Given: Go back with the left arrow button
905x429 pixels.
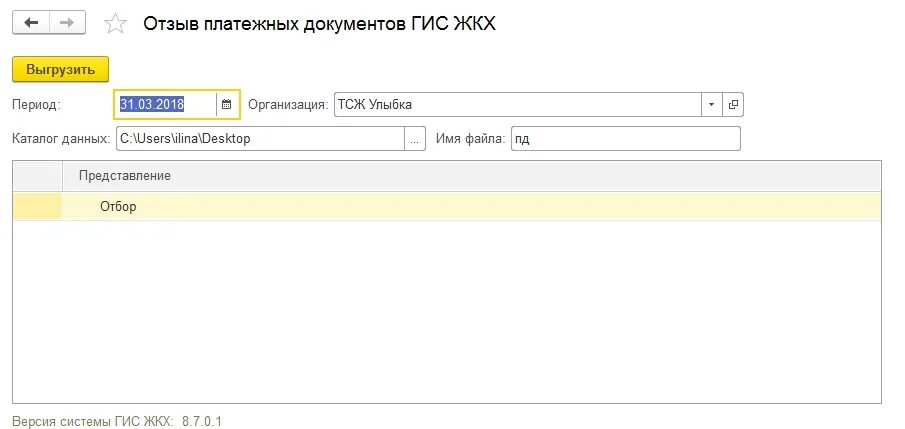Looking at the screenshot, I should pyautogui.click(x=31, y=23).
